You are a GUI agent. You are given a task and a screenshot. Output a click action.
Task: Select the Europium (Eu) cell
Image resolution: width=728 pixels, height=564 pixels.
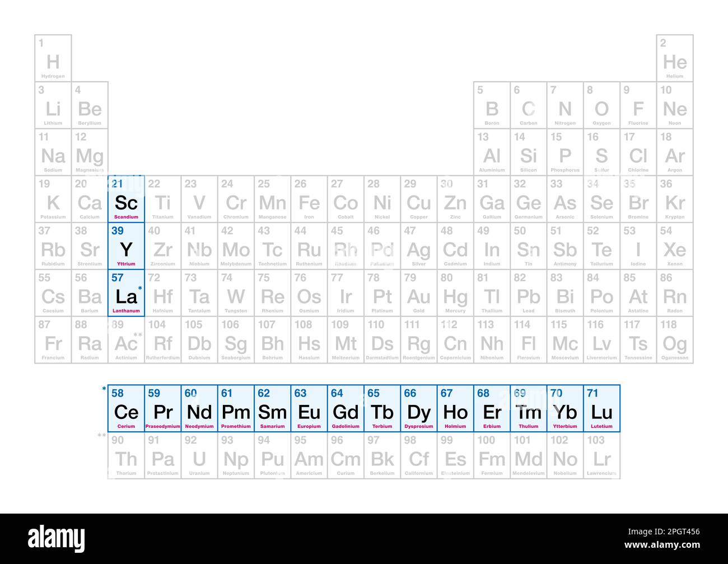coord(309,408)
